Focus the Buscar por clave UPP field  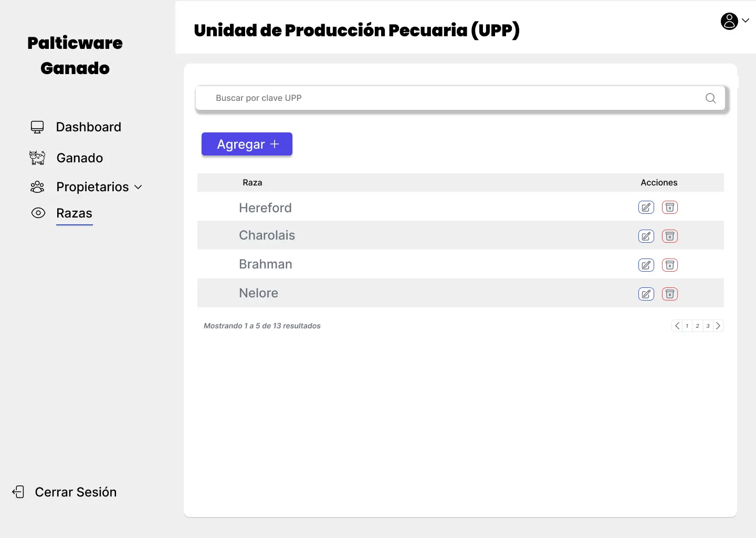(451, 98)
